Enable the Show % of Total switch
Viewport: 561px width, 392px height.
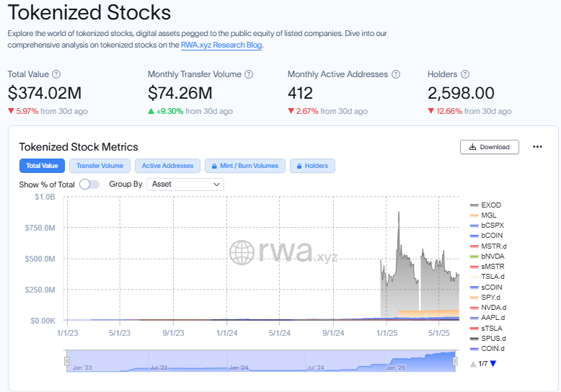click(89, 184)
